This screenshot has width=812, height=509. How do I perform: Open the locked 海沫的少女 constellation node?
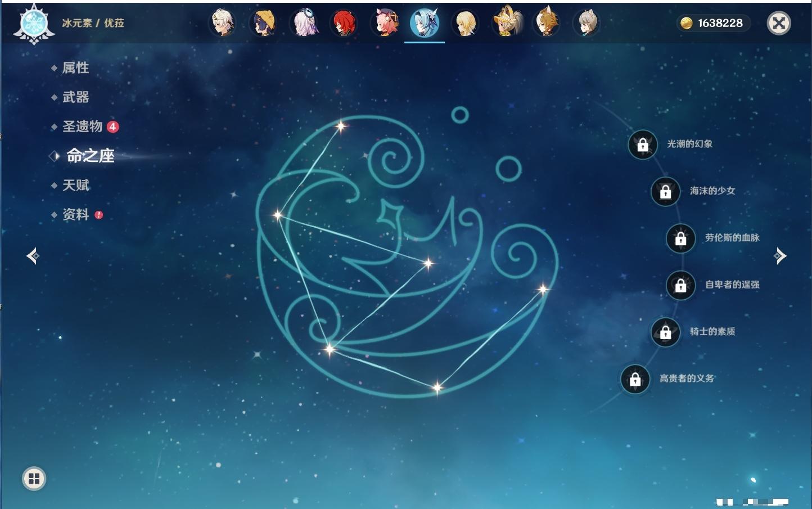pos(666,191)
